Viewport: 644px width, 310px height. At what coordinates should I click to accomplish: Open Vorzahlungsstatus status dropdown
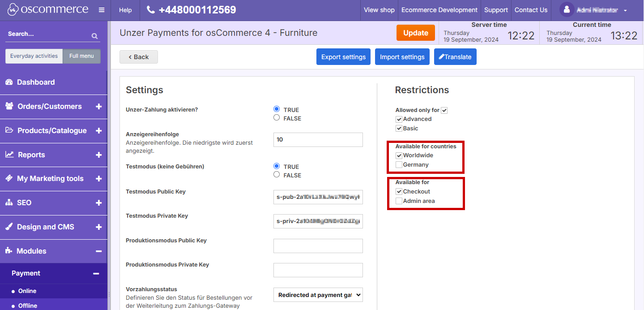318,295
